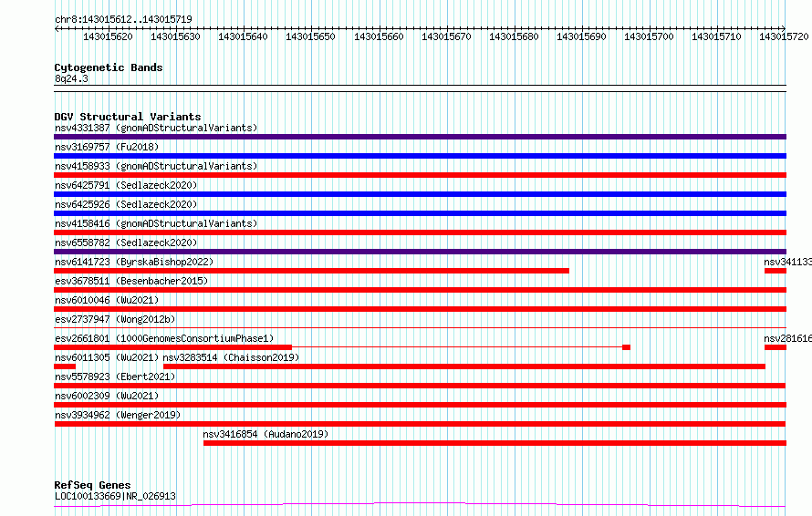Click the 8q24.3 band label
This screenshot has height=516, width=812.
71,78
